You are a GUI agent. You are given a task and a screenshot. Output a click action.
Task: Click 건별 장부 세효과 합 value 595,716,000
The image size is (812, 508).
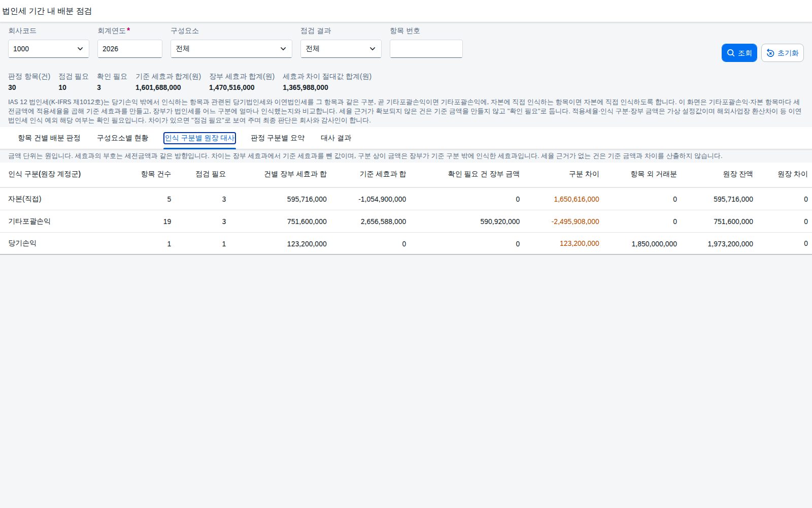307,199
